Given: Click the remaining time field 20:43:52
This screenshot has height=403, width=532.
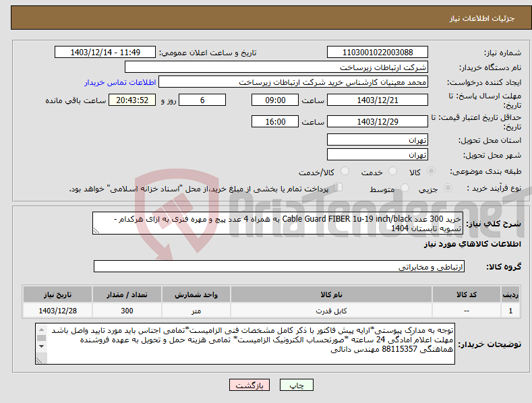Looking at the screenshot, I should click(x=132, y=100).
